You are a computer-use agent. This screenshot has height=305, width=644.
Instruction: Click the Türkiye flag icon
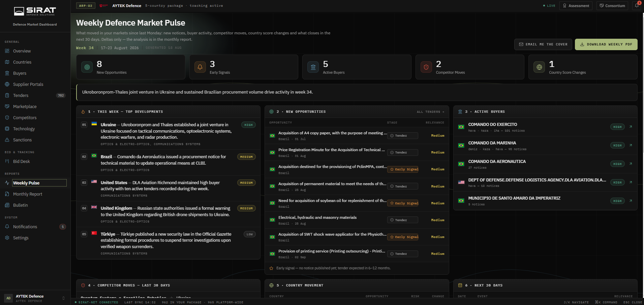(x=94, y=233)
